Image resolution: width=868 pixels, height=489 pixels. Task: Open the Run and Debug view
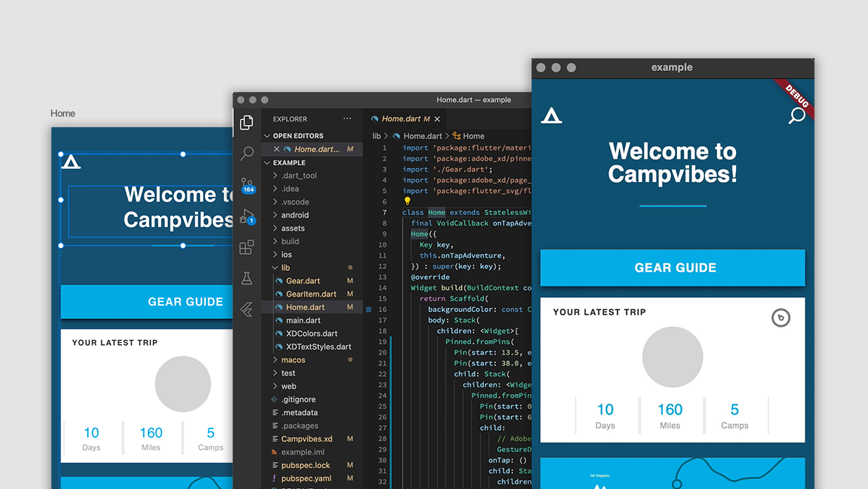pos(246,216)
